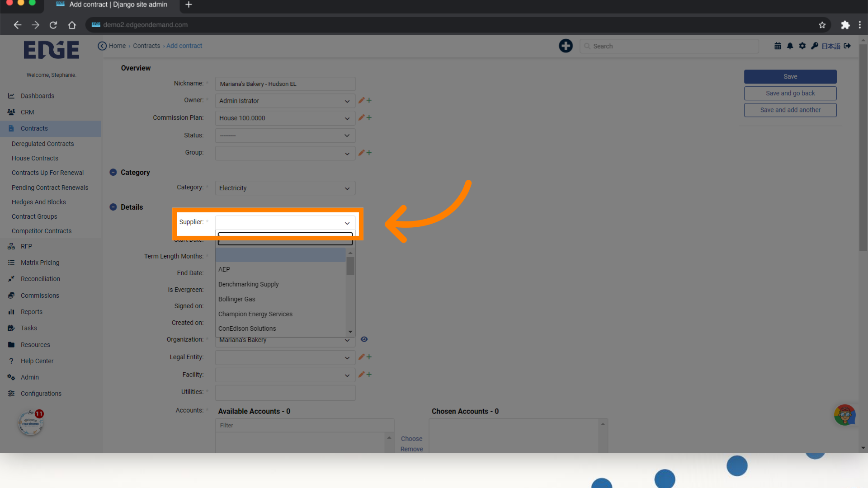Open the Status dropdown
The image size is (868, 488).
click(285, 136)
